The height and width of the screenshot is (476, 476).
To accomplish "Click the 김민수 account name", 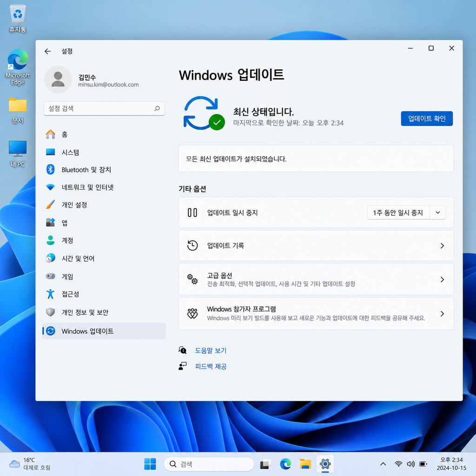I will [87, 77].
